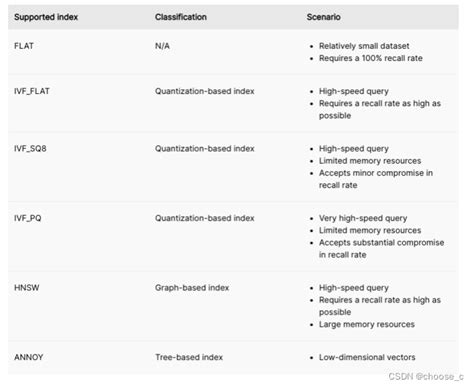Click the Scenario column header
Image resolution: width=474 pixels, height=387 pixels.
tap(324, 17)
